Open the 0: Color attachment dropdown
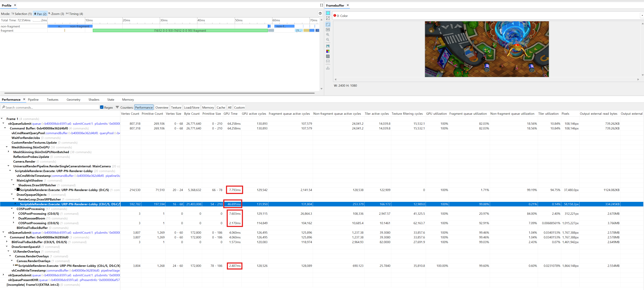The image size is (644, 290). tap(641, 16)
